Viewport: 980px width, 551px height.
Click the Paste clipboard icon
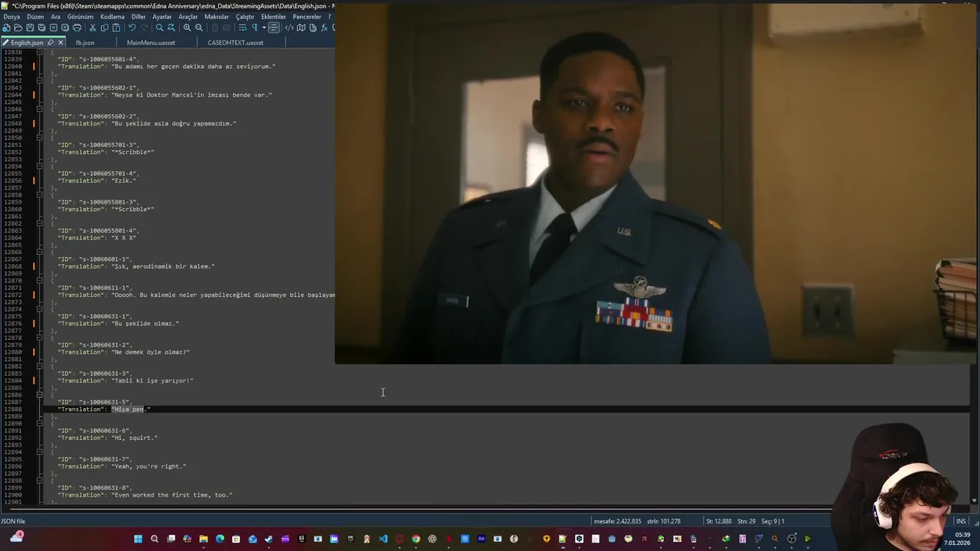(x=116, y=28)
